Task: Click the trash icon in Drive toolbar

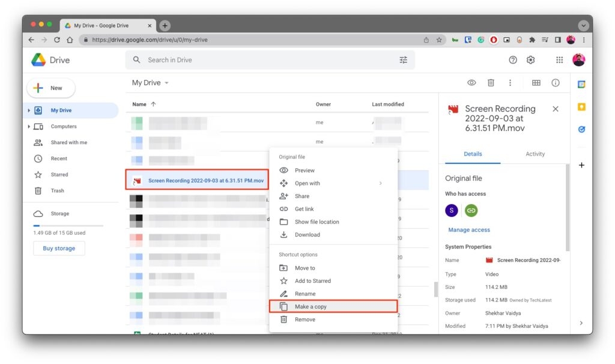Action: [x=491, y=83]
